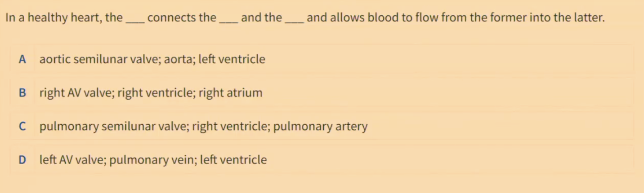The height and width of the screenshot is (193, 644).
Task: Click the blue letter B label
Action: pos(22,93)
